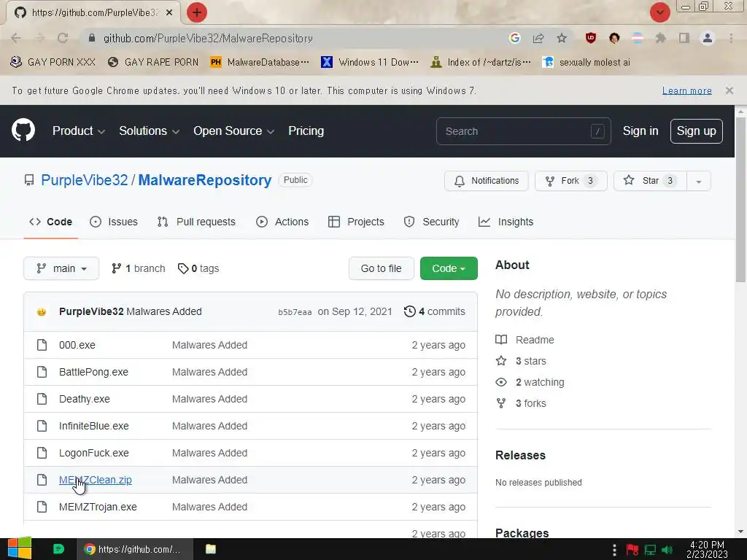The width and height of the screenshot is (747, 560).
Task: Click the red flag Action Center tray icon
Action: click(x=632, y=550)
